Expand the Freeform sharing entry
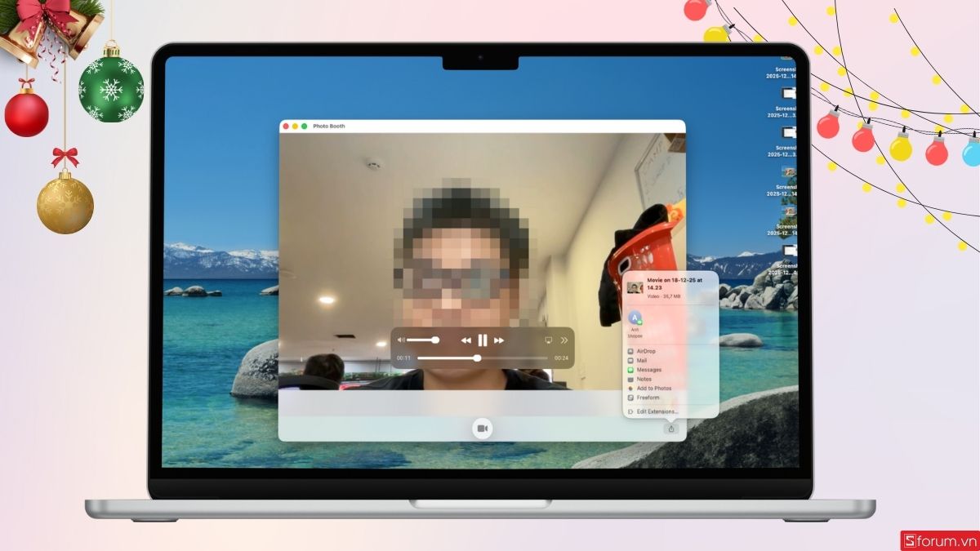The image size is (980, 551). pyautogui.click(x=648, y=398)
